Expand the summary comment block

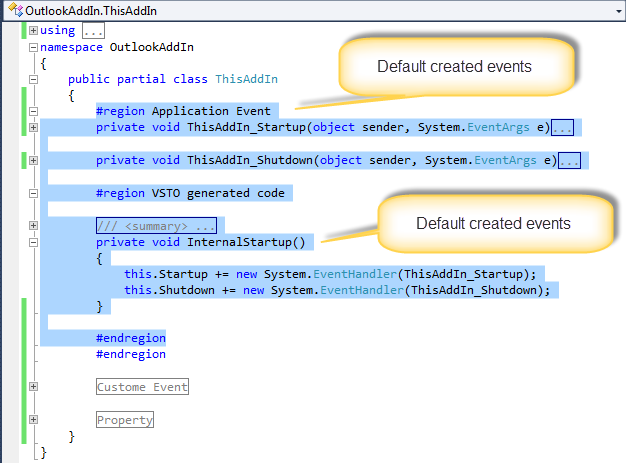point(34,226)
